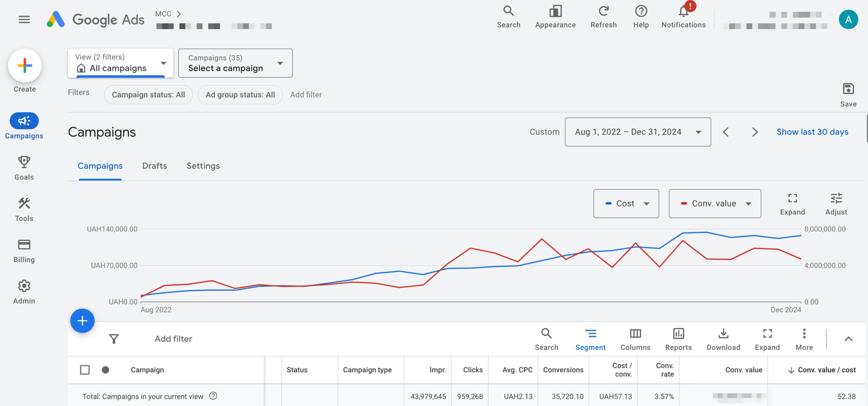868x406 pixels.
Task: Click the Show last 30 days link
Action: point(812,132)
